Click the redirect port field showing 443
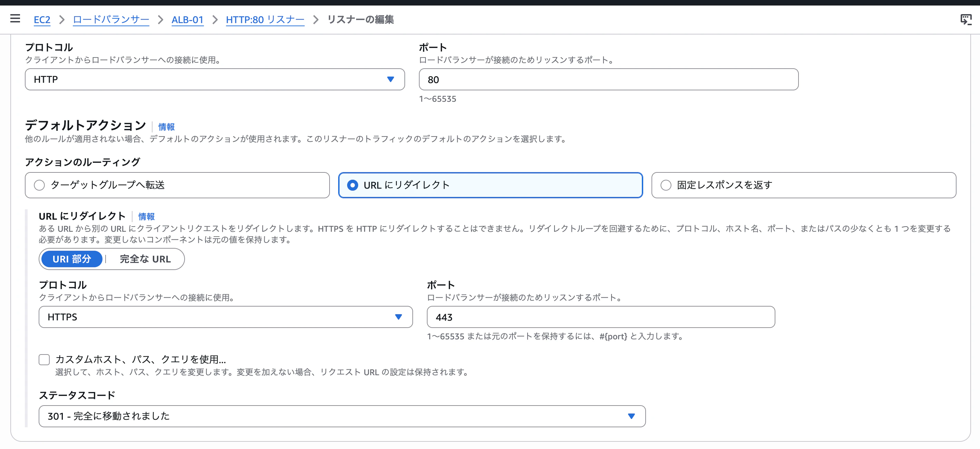Image resolution: width=980 pixels, height=449 pixels. pyautogui.click(x=601, y=317)
